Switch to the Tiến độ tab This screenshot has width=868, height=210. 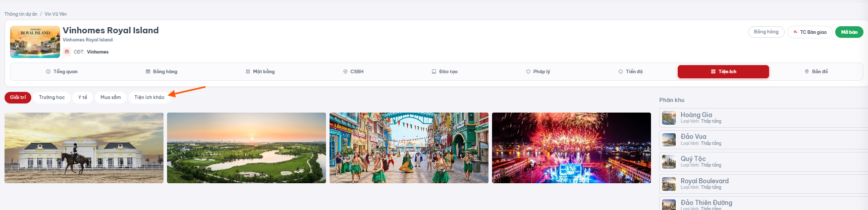click(631, 72)
